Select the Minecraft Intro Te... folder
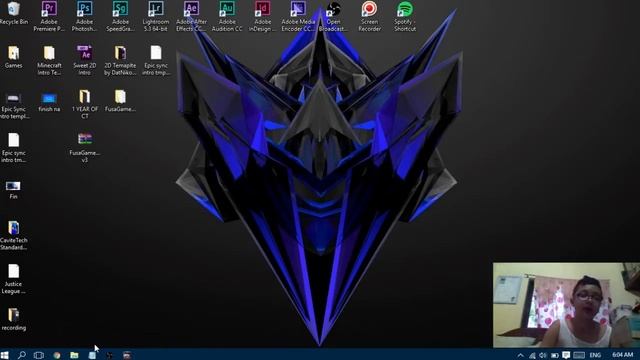Viewport: 640px width, 360px height. (x=49, y=60)
